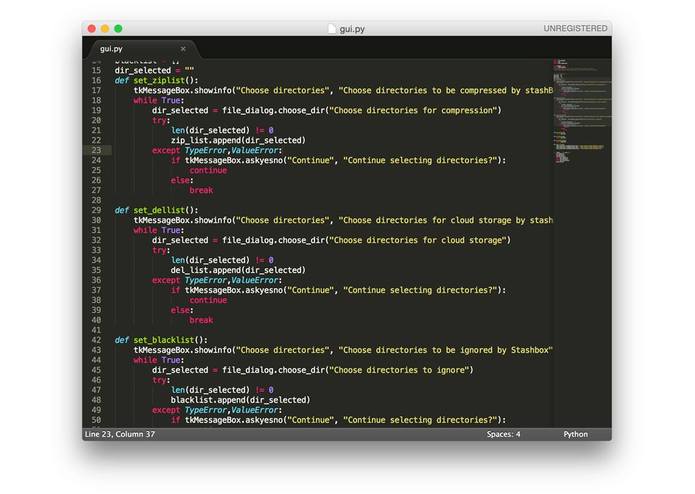695x494 pixels.
Task: Click zip_list.append(dir_selected) on line 22
Action: 238,140
